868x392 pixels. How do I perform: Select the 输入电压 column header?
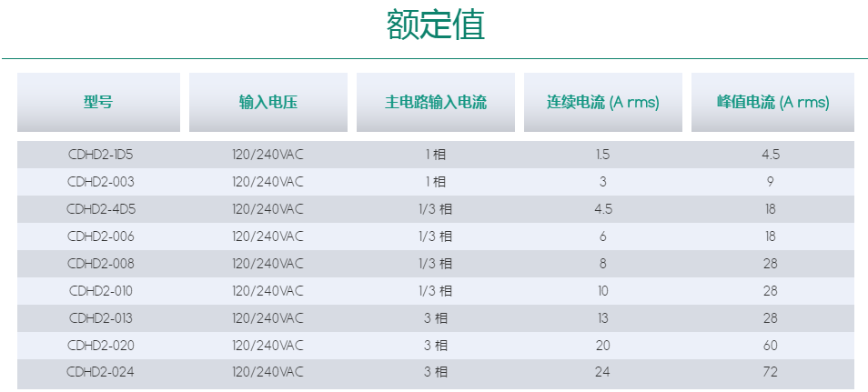coord(267,102)
